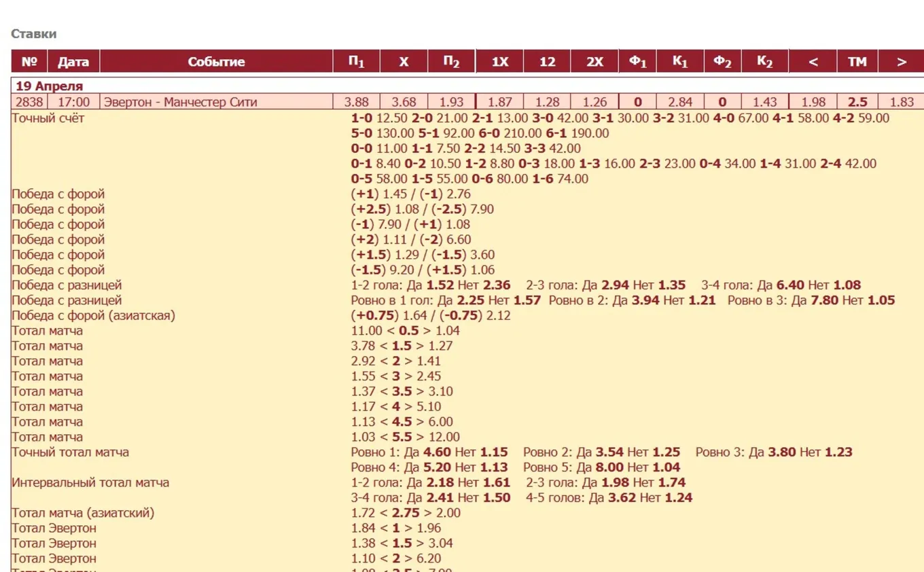Select 'Ровно в 3' Да odds 7.80
Image resolution: width=924 pixels, height=572 pixels.
tap(822, 300)
